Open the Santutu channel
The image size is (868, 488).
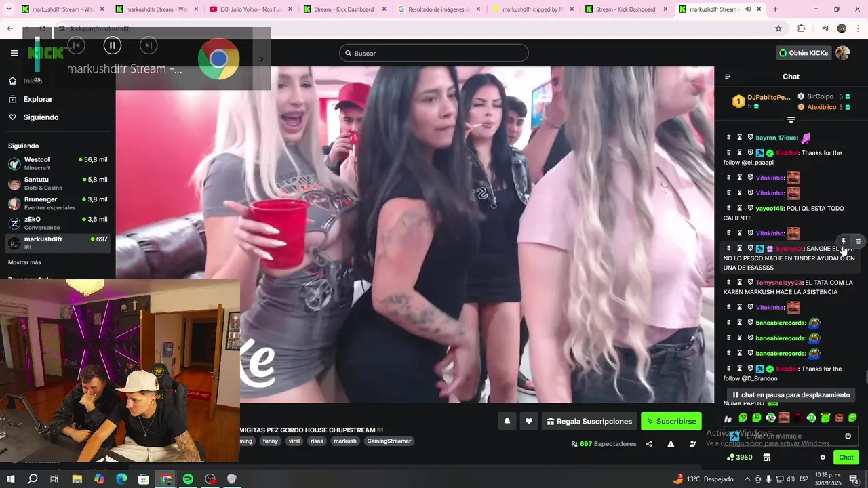point(58,183)
